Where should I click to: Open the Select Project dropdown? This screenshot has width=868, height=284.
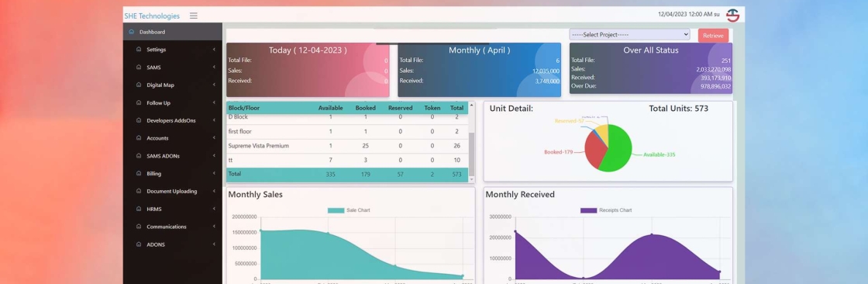coord(629,34)
